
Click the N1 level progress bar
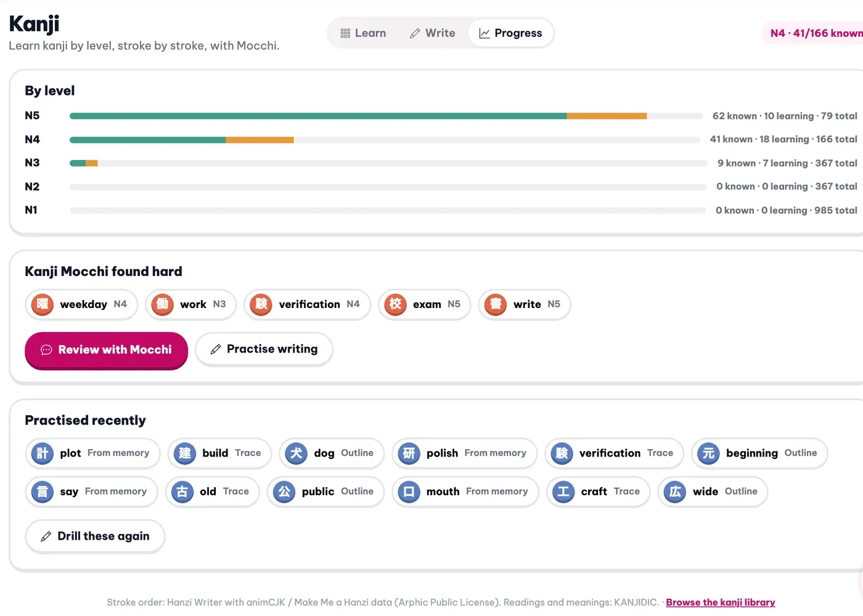coord(388,210)
